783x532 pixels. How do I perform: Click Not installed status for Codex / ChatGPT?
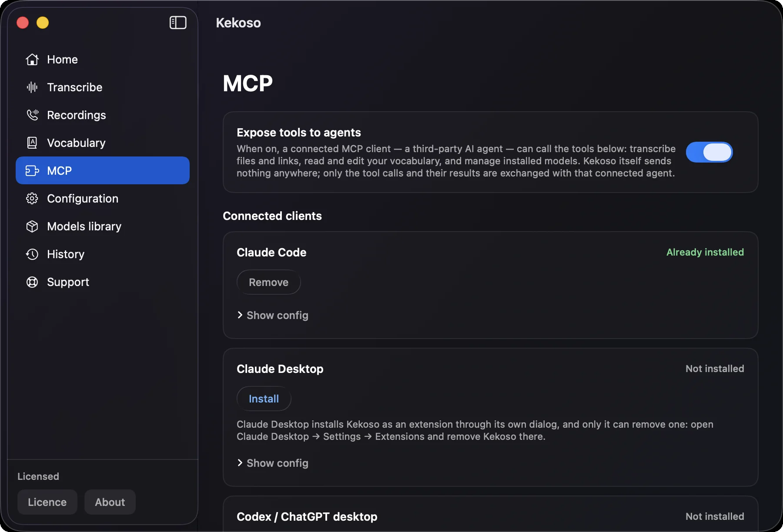point(715,516)
